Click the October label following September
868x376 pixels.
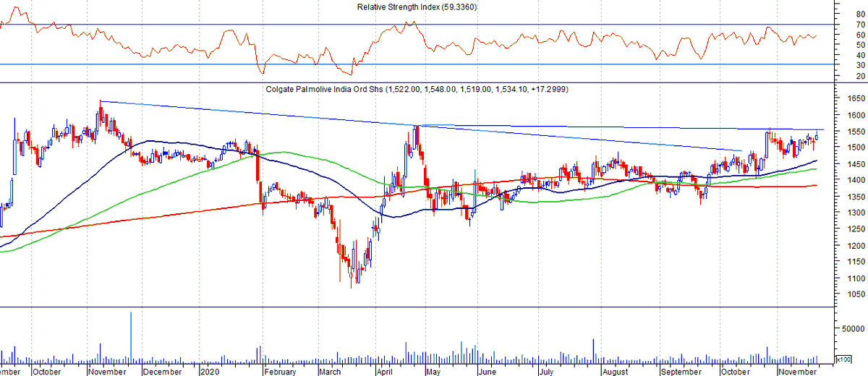click(734, 372)
